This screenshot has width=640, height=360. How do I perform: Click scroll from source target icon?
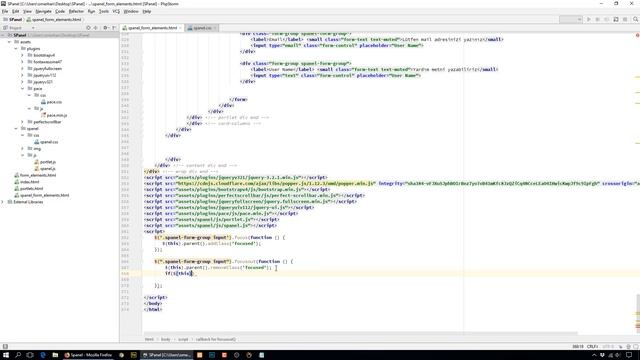point(88,28)
